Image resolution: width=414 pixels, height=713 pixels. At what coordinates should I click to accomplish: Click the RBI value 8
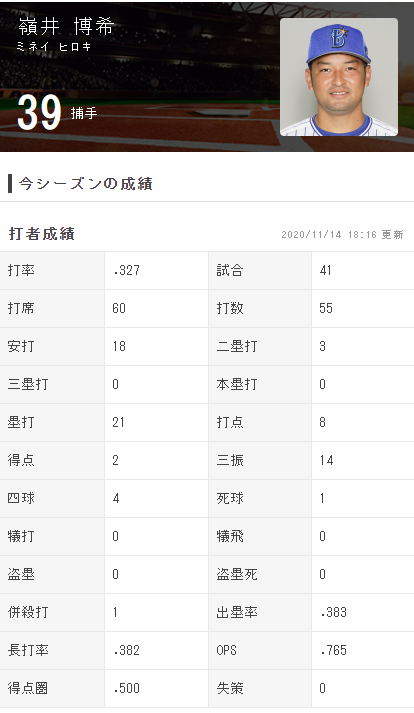[323, 422]
